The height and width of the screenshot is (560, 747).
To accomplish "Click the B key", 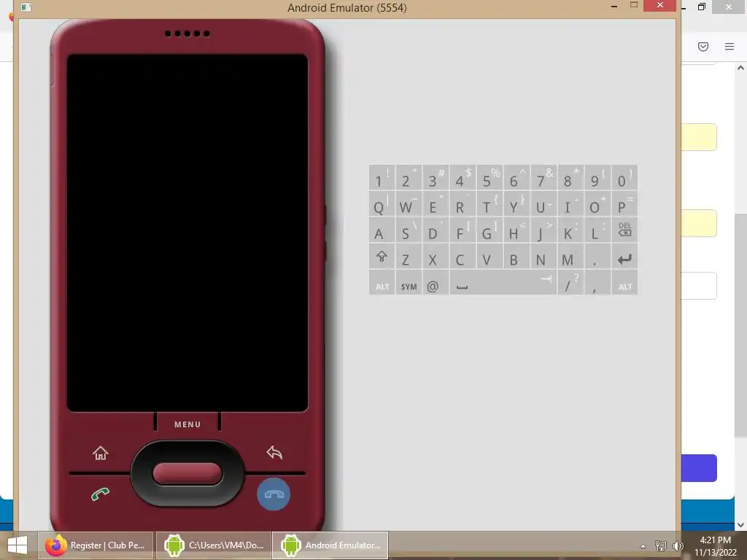I will pos(516,257).
